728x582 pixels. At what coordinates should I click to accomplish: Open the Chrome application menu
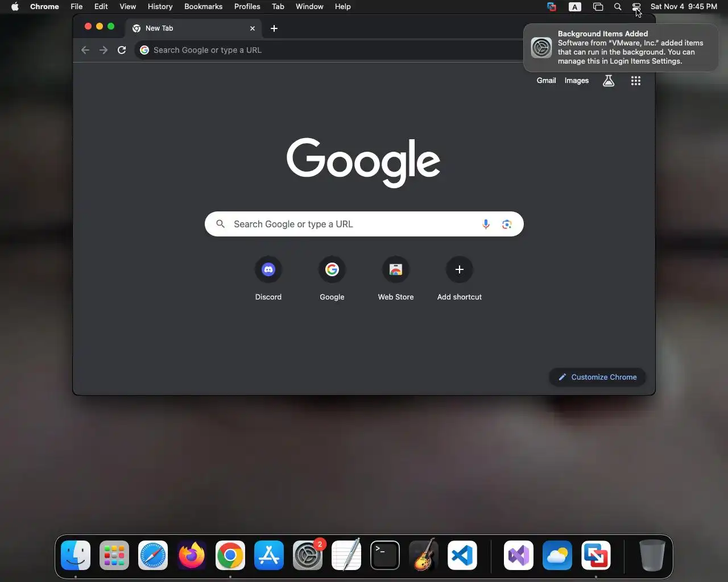(44, 7)
